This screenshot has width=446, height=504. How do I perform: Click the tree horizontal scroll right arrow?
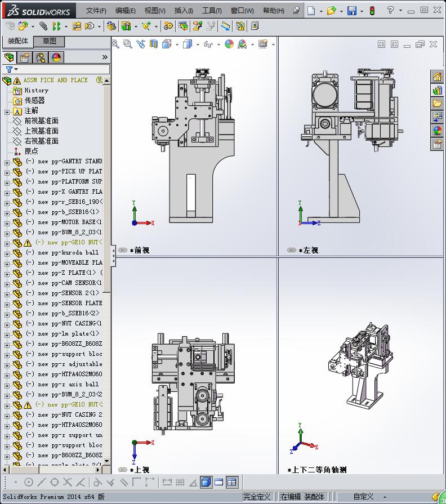(98, 470)
